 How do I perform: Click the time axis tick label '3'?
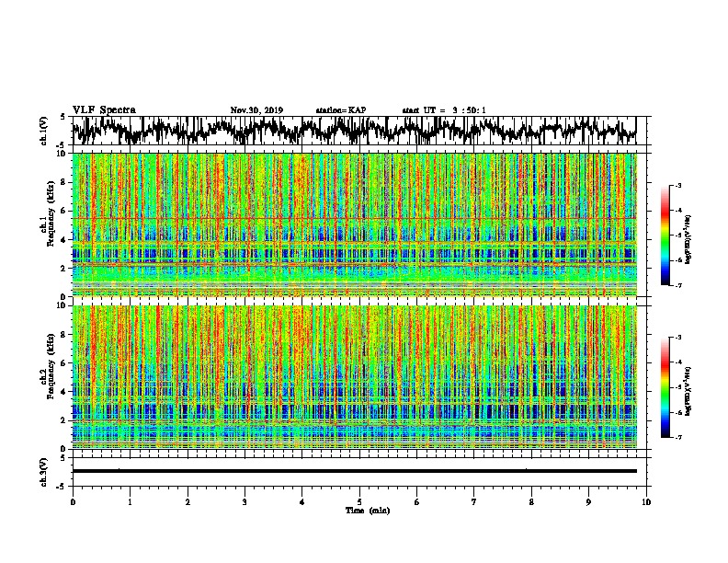(x=245, y=501)
